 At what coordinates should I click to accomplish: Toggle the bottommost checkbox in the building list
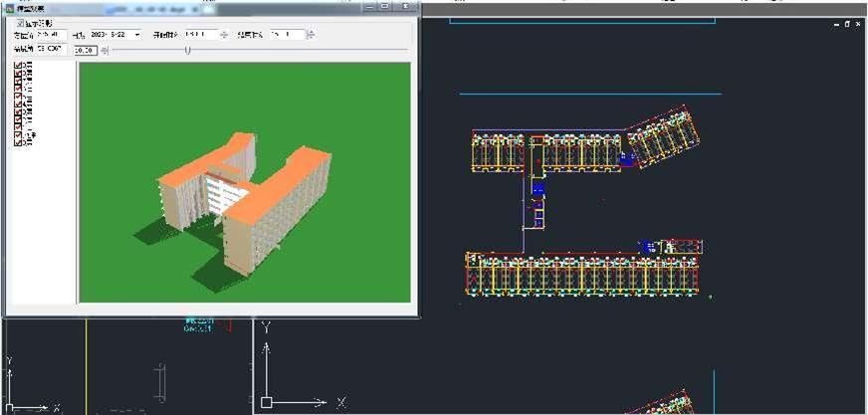point(18,142)
